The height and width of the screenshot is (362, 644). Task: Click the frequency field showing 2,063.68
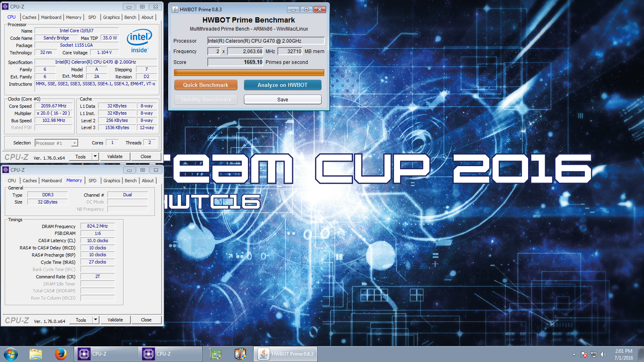246,51
